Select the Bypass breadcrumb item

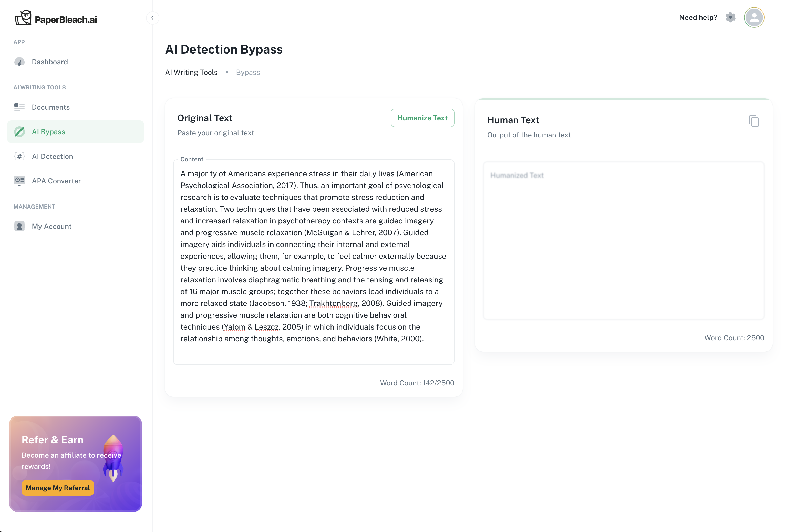(x=248, y=72)
